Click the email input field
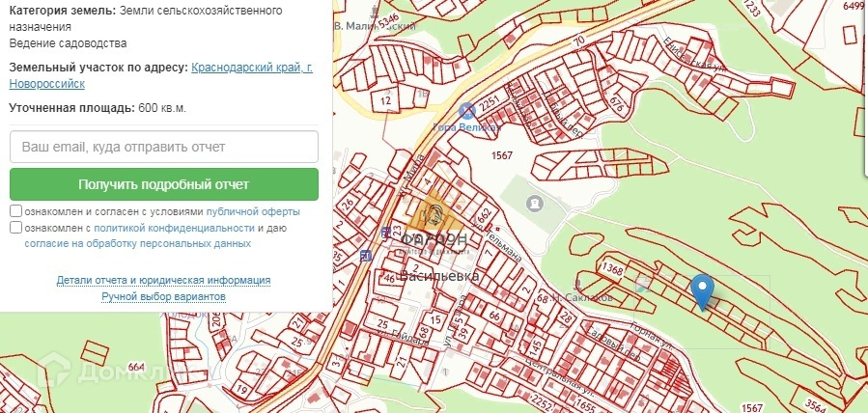This screenshot has width=868, height=413. pos(164,147)
